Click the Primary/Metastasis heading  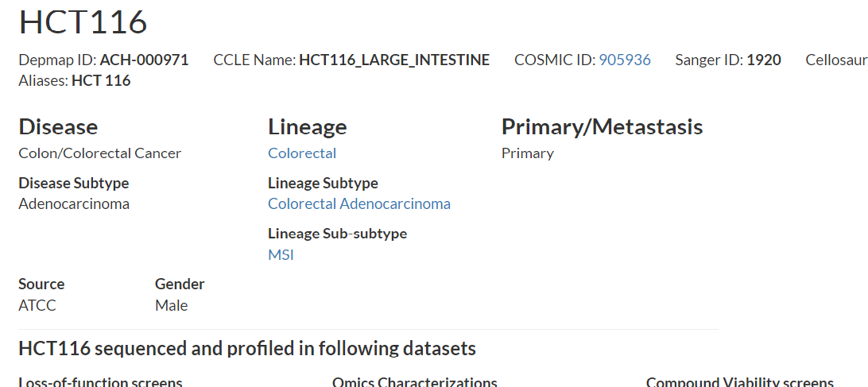[603, 127]
